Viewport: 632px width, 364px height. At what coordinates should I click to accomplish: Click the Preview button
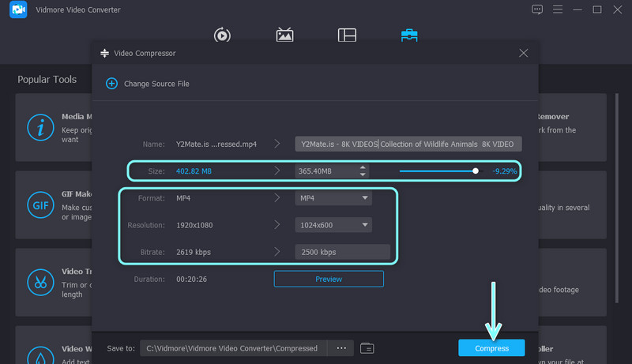tap(329, 279)
